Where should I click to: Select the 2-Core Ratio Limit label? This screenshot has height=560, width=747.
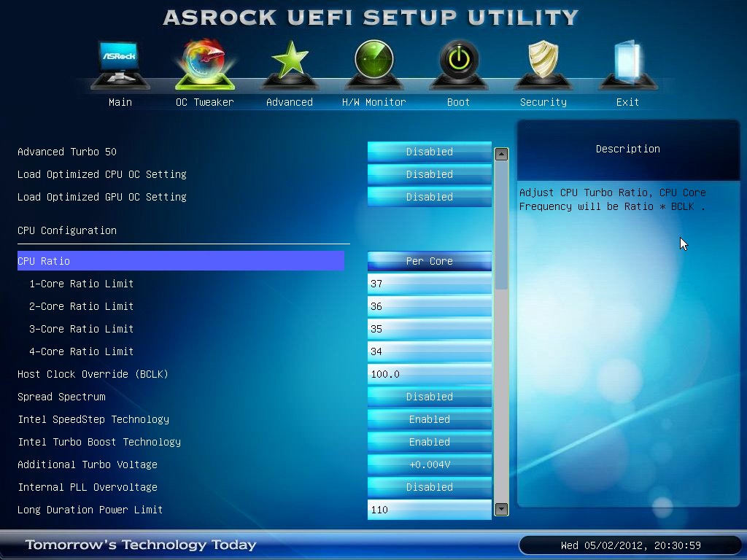click(x=81, y=306)
